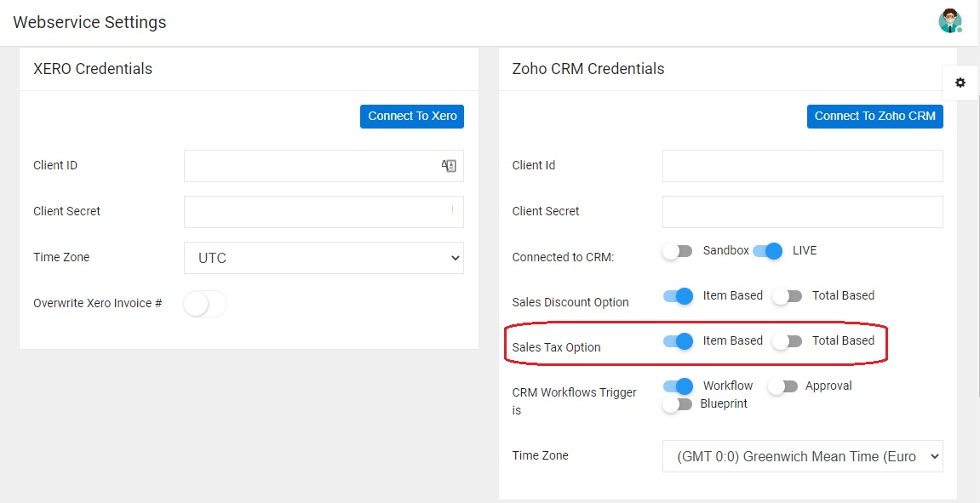The height and width of the screenshot is (503, 980).
Task: Click the Connect To Xero button
Action: (412, 117)
